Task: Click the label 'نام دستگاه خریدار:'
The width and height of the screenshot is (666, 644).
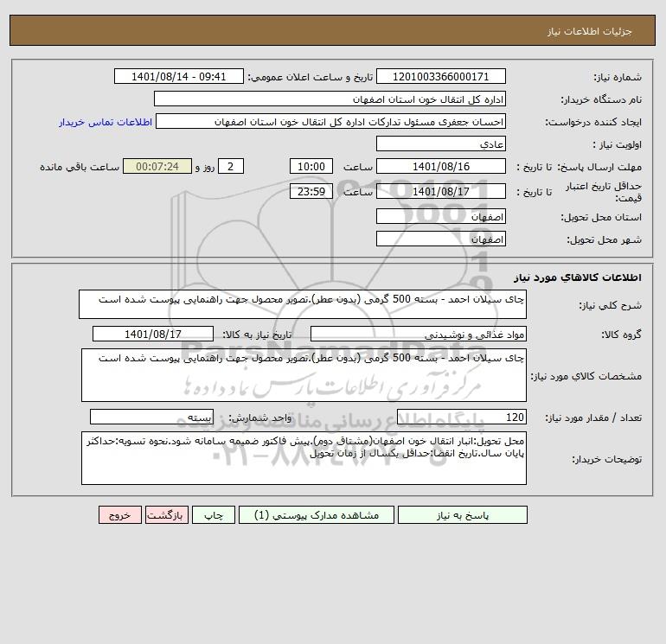Action: pos(601,99)
